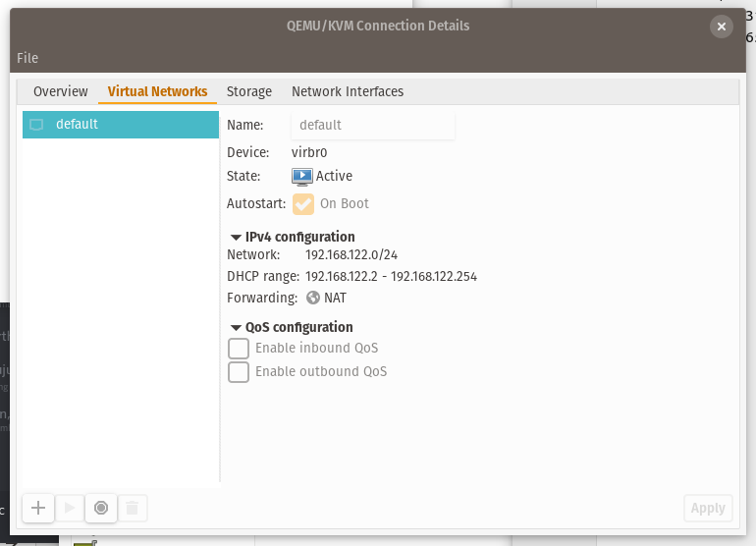This screenshot has width=756, height=546.
Task: Click the NAT forwarding globe icon
Action: (x=313, y=298)
